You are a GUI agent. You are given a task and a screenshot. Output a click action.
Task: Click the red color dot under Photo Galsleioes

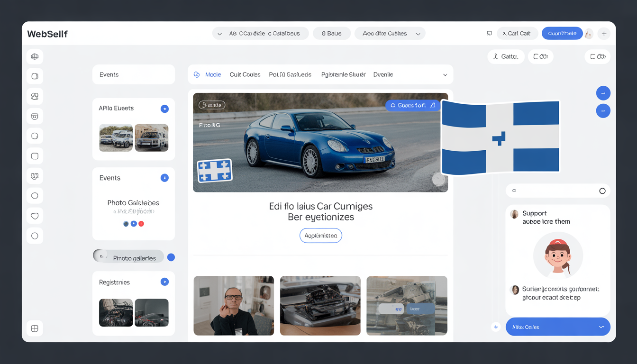141,224
